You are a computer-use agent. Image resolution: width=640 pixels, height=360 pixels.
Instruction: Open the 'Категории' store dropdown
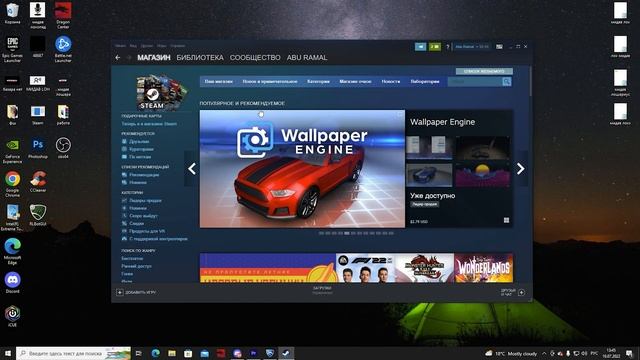coord(318,82)
